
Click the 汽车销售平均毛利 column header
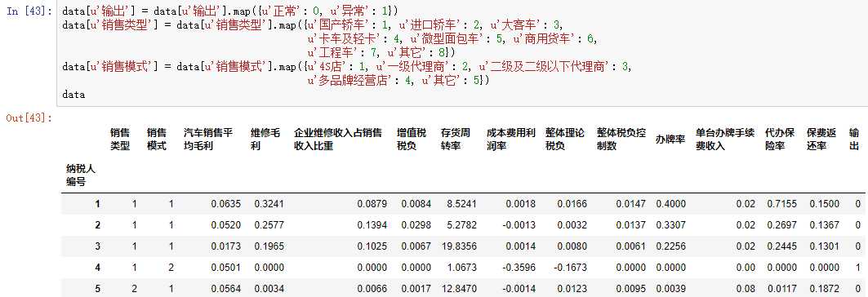[x=208, y=140]
